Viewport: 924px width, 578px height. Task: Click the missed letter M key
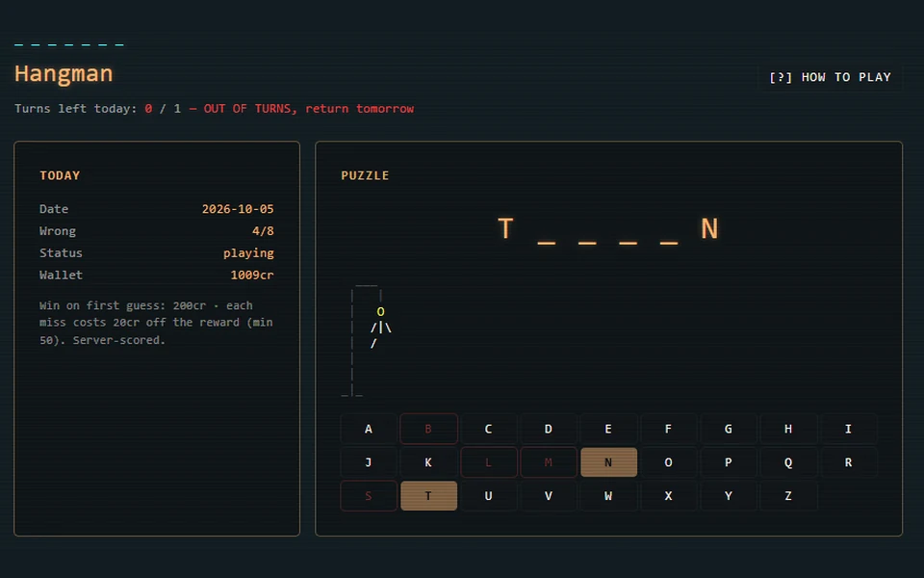pyautogui.click(x=549, y=462)
